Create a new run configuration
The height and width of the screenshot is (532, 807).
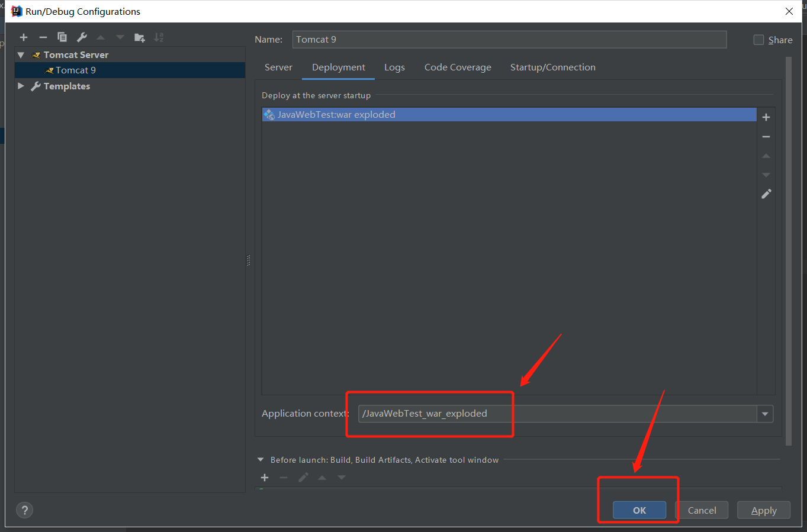(x=24, y=37)
